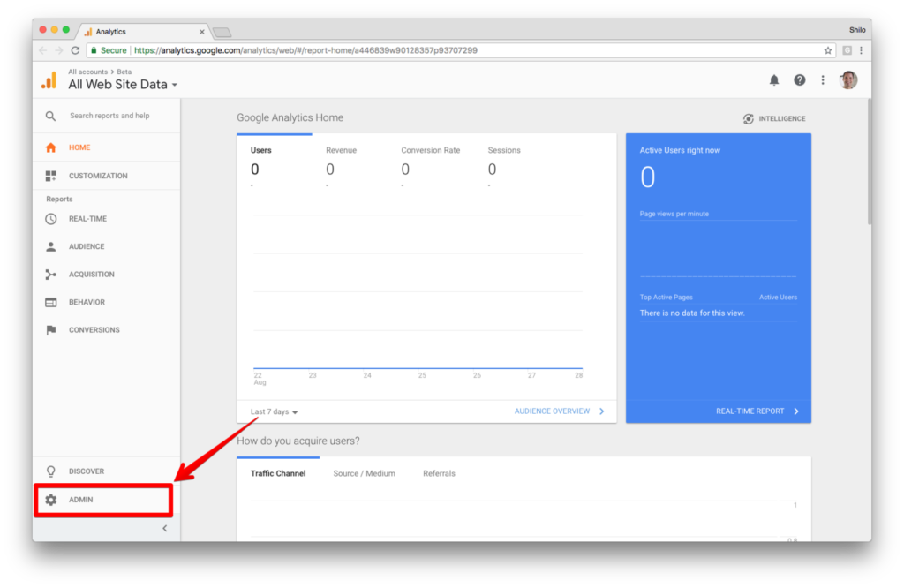Image resolution: width=904 pixels, height=588 pixels.
Task: Open the notifications bell
Action: pyautogui.click(x=773, y=80)
